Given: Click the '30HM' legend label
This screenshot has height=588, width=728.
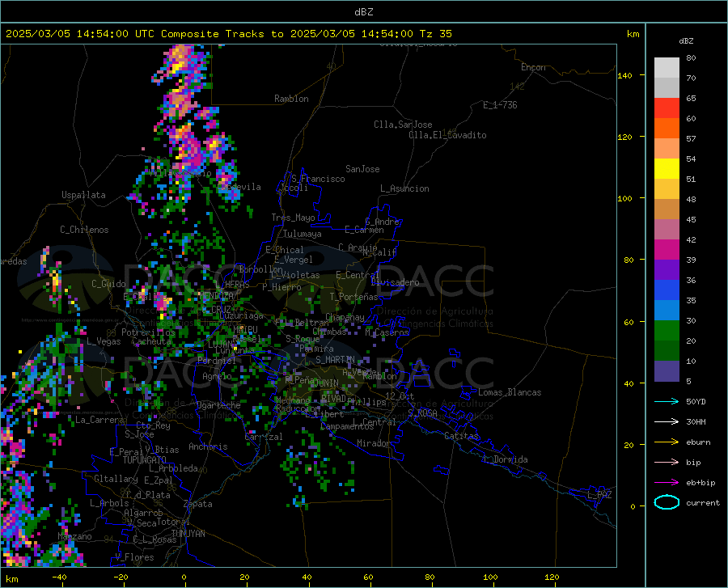Looking at the screenshot, I should (x=696, y=422).
